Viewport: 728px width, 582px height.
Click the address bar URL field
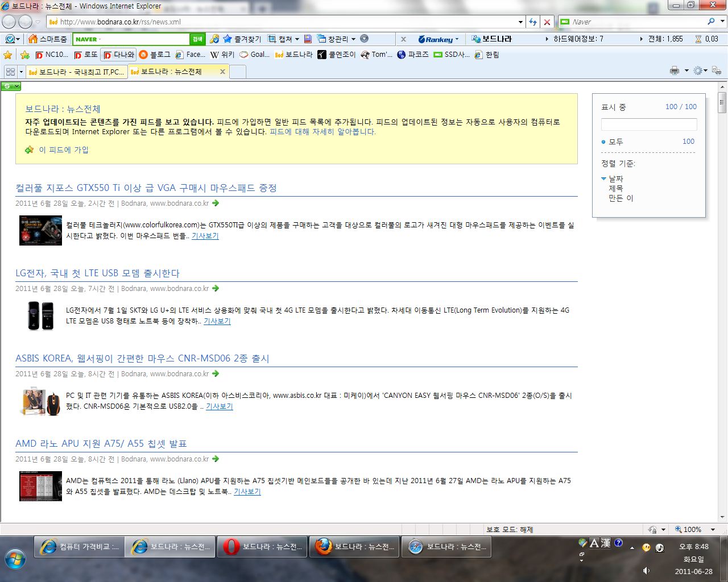tap(282, 22)
